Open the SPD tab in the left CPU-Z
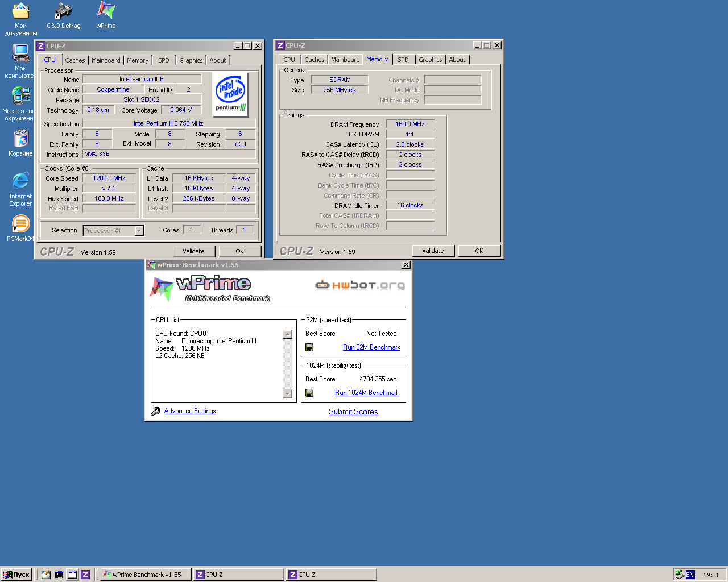This screenshot has height=582, width=728. (x=164, y=60)
